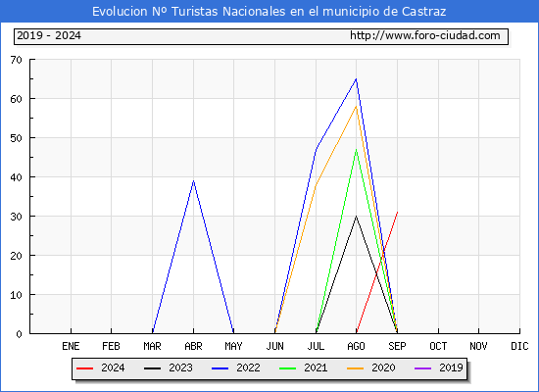Click the green 2021 legend swatch
The image size is (539, 392).
[288, 368]
